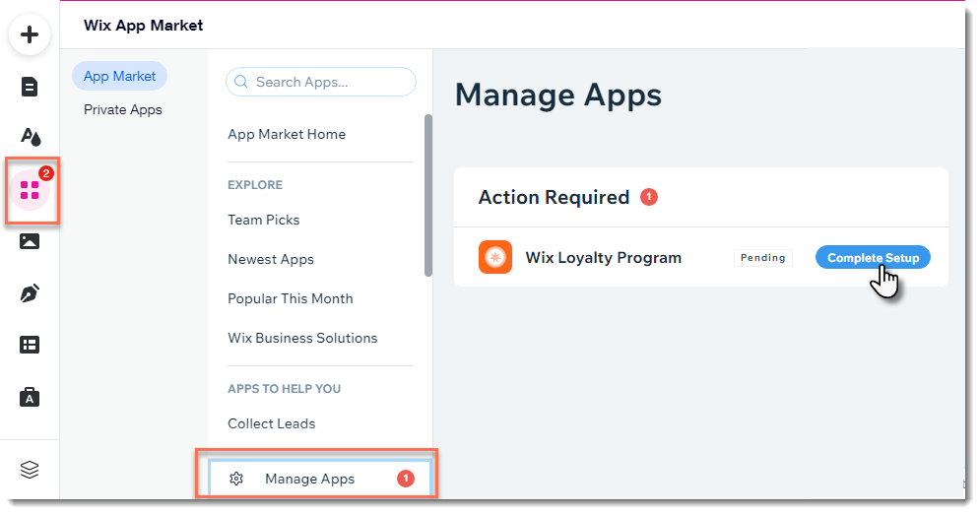The height and width of the screenshot is (514, 980).
Task: Open the Add Apps grid icon
Action: [30, 190]
